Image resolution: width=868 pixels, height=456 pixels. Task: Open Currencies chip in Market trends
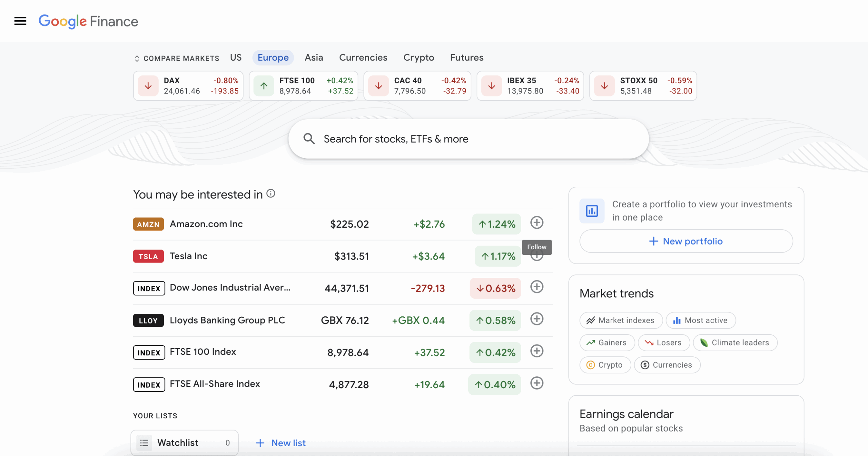[x=667, y=365]
